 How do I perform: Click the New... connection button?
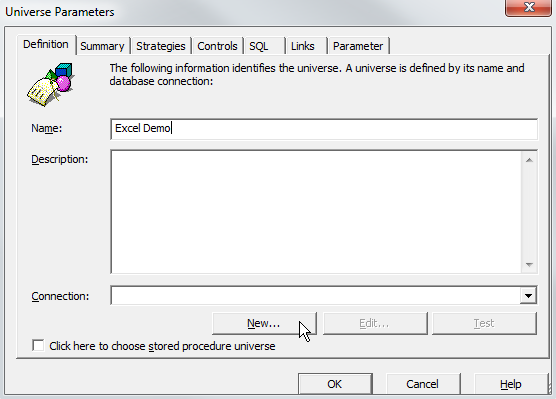pyautogui.click(x=264, y=323)
